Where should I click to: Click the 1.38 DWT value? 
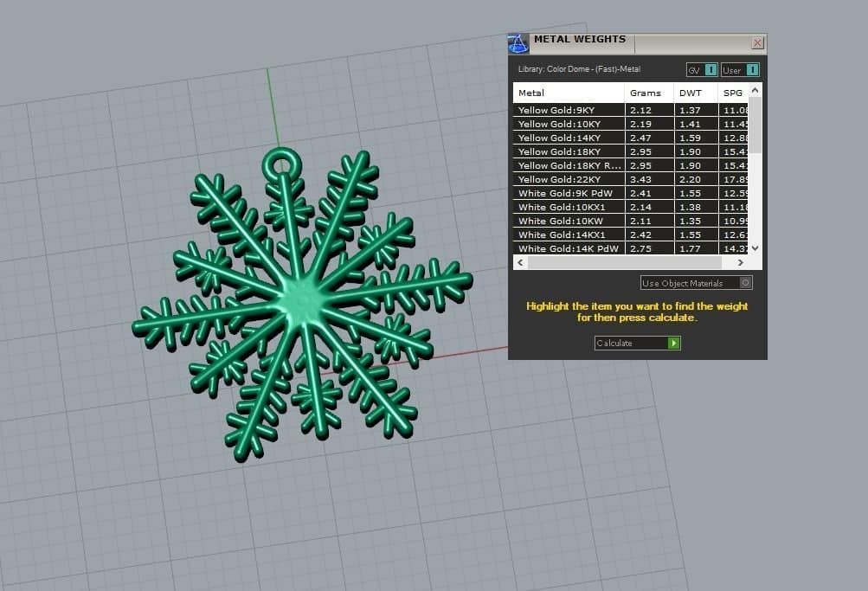pyautogui.click(x=690, y=207)
